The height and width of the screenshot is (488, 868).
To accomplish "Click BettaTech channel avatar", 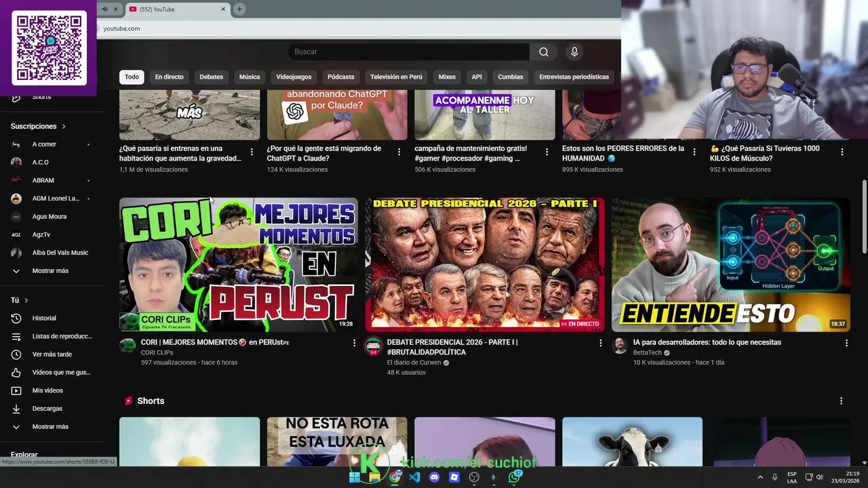I will (620, 346).
